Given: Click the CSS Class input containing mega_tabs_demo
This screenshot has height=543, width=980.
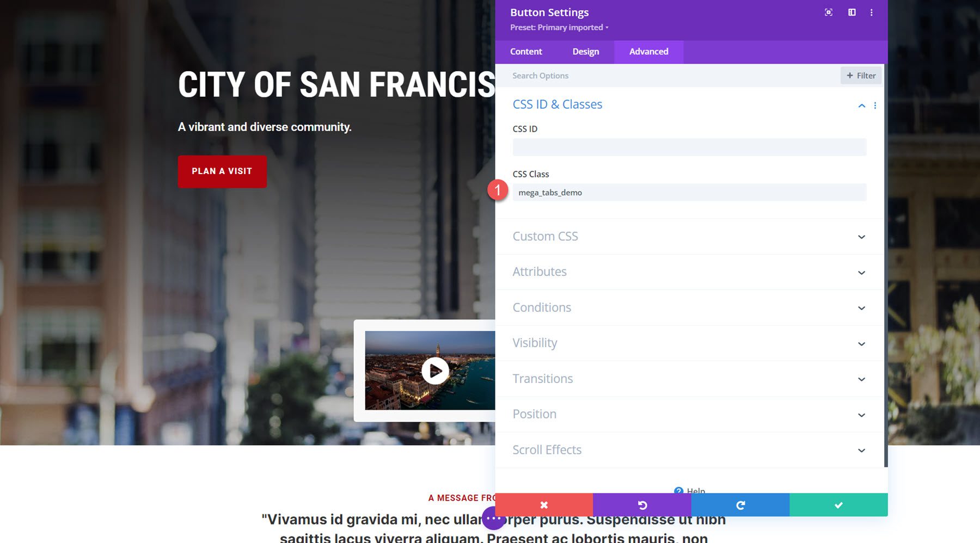Looking at the screenshot, I should pyautogui.click(x=689, y=193).
